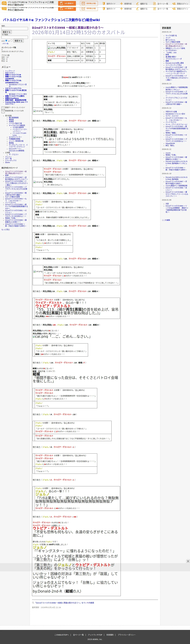
Task: Open キャラの通り名 in the update history
Action: coord(171,35)
